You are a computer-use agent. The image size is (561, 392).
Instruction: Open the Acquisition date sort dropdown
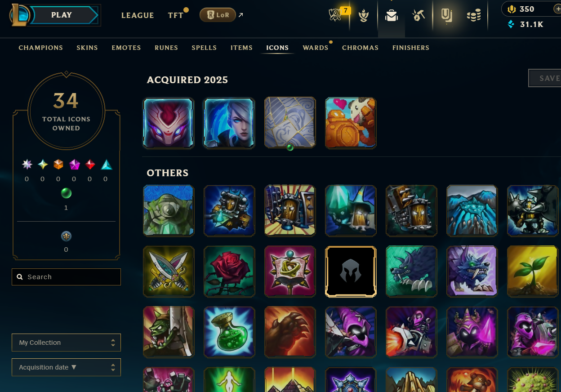pos(66,367)
